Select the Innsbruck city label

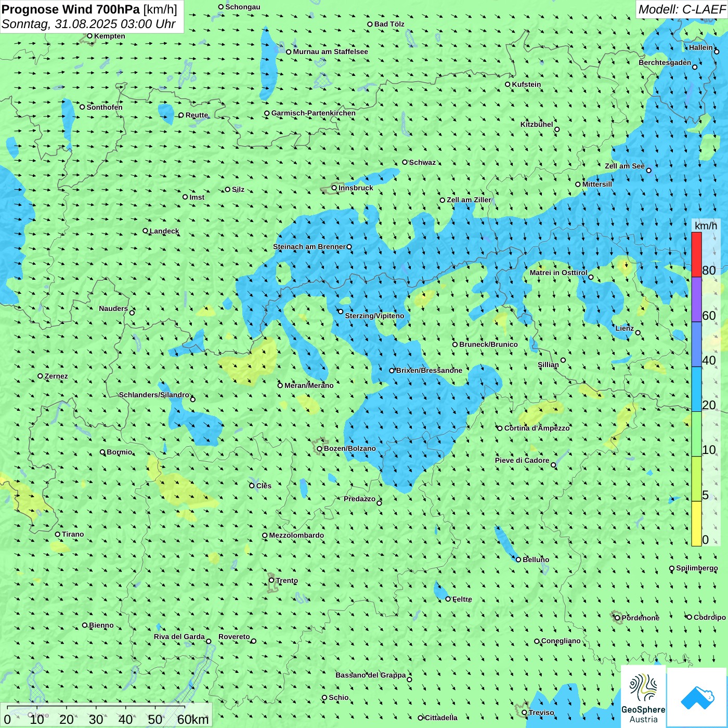coord(356,188)
